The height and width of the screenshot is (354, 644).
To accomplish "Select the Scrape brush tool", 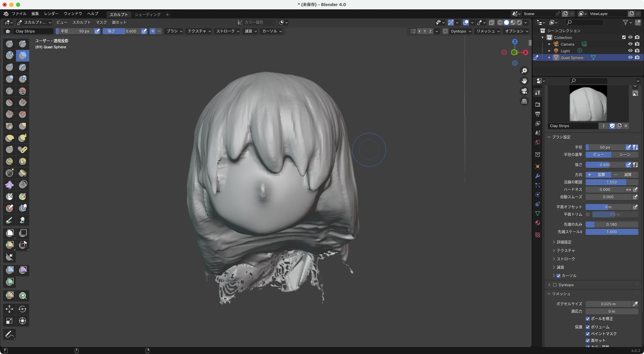I will 9,114.
